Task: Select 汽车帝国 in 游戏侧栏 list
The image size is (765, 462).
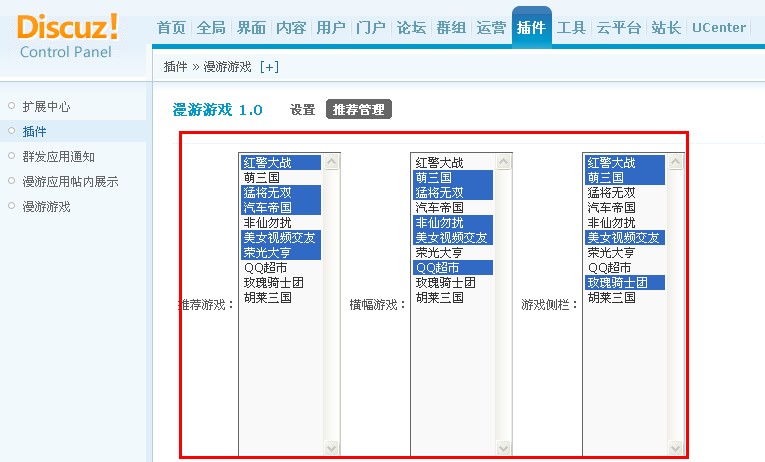Action: coord(625,207)
